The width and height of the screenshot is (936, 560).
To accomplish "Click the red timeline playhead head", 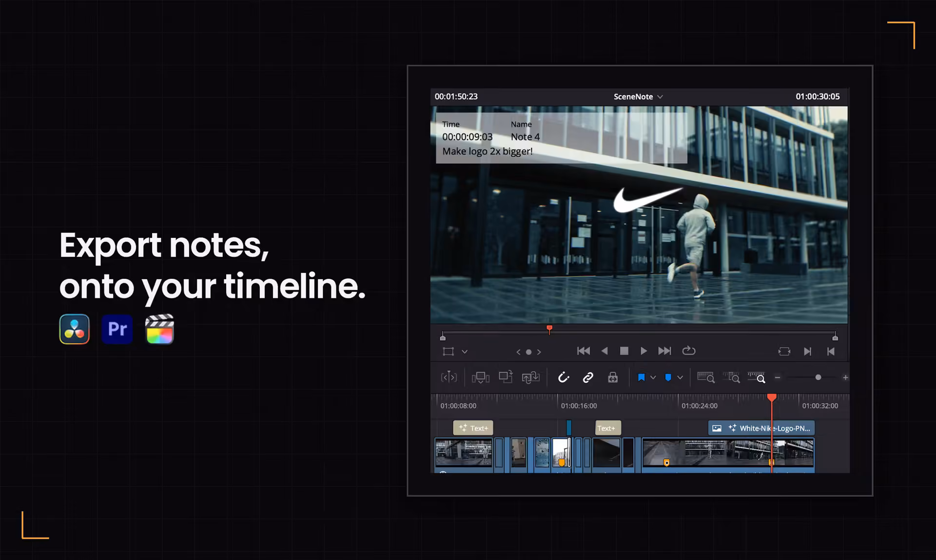I will 772,398.
